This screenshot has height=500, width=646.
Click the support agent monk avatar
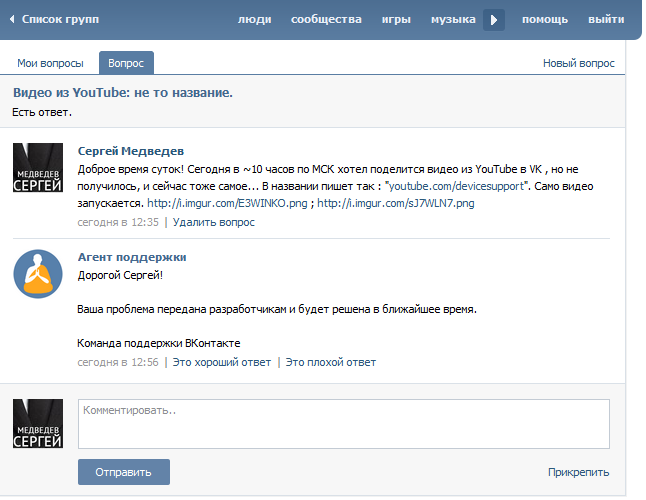38,274
